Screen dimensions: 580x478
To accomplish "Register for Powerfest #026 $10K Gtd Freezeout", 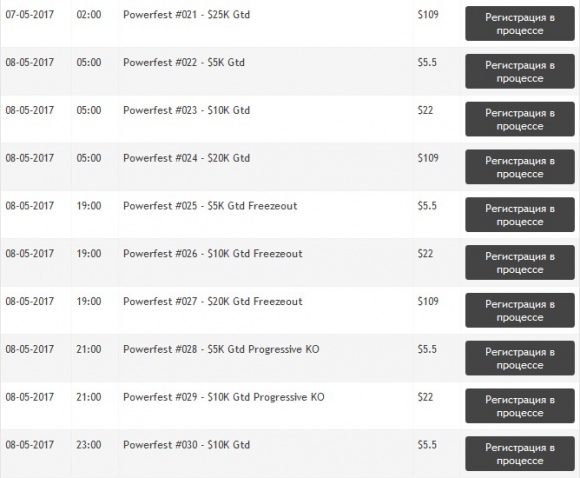I will [x=520, y=262].
